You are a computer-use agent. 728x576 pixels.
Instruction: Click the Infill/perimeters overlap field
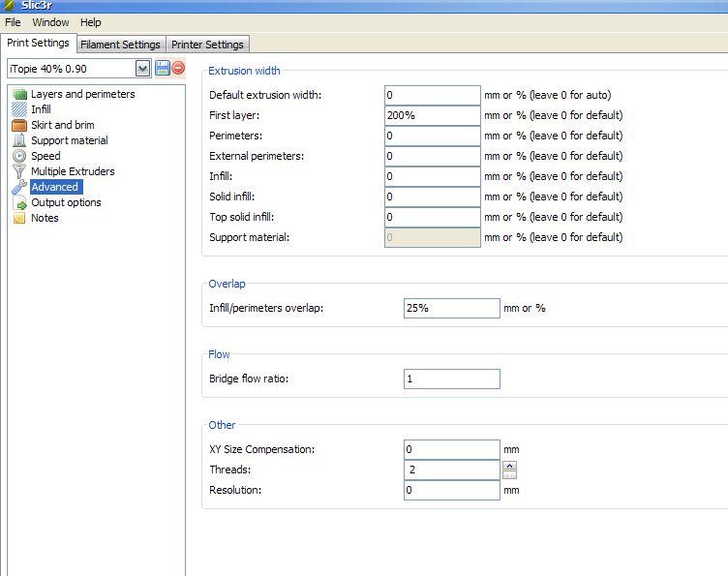tap(452, 308)
